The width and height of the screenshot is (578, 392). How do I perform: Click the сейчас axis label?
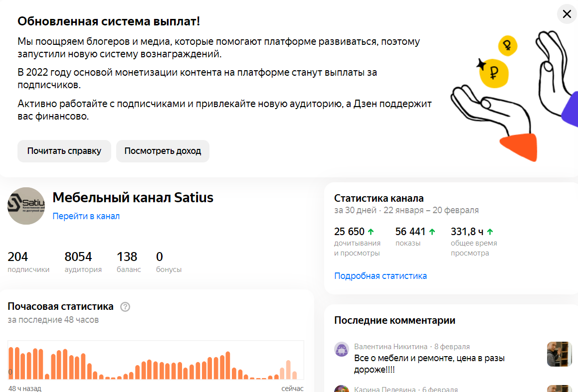[x=292, y=389]
